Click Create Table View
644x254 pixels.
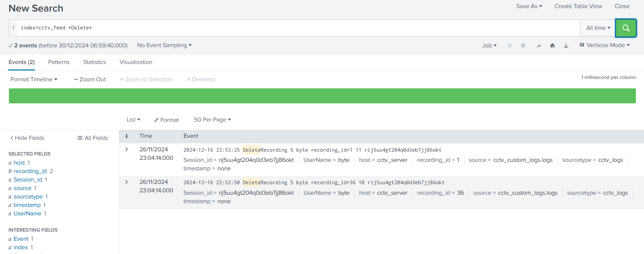point(578,6)
